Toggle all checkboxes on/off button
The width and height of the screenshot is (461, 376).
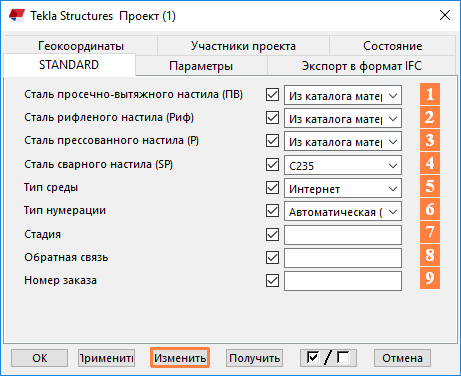(x=328, y=358)
